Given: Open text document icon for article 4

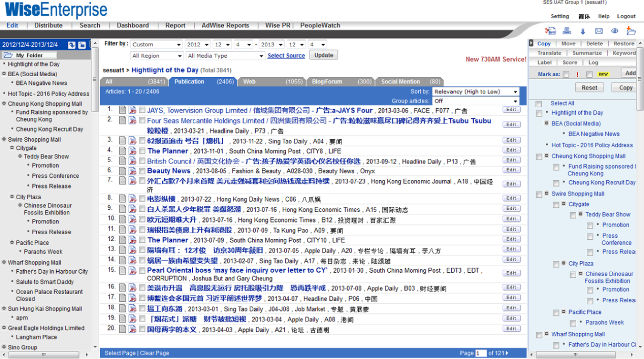Looking at the screenshot, I should 123,151.
